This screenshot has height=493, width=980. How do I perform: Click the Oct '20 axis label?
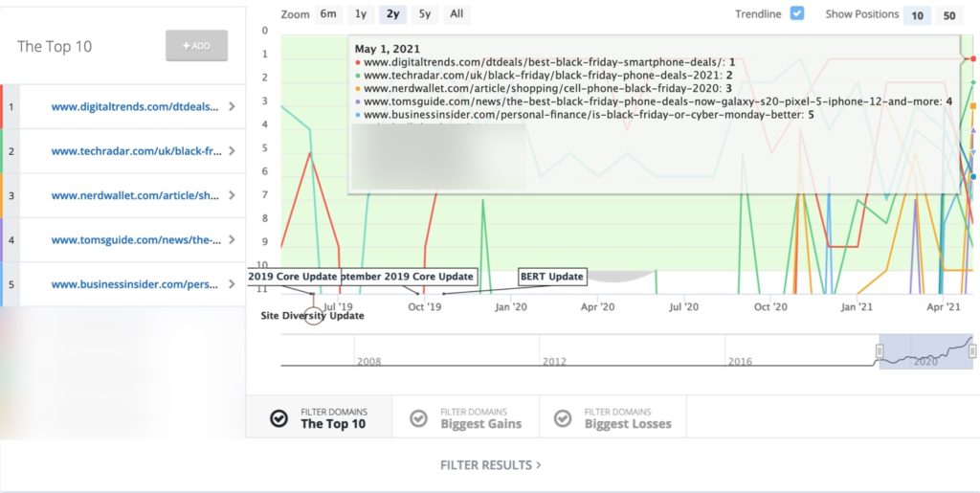[770, 306]
